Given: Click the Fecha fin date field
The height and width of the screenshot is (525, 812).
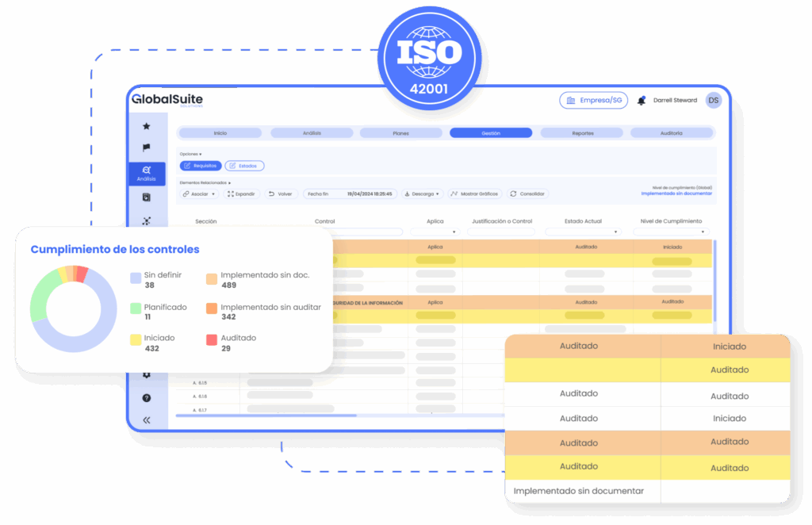Looking at the screenshot, I should 350,194.
